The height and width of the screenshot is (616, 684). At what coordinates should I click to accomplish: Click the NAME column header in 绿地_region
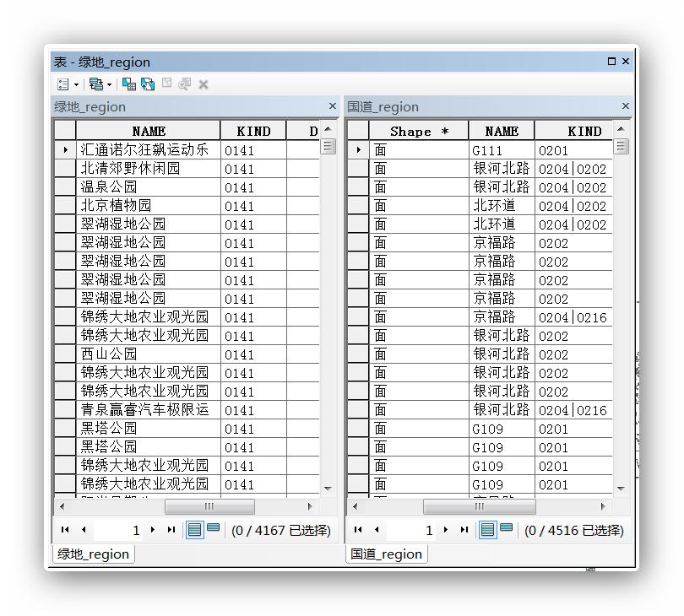(x=149, y=131)
